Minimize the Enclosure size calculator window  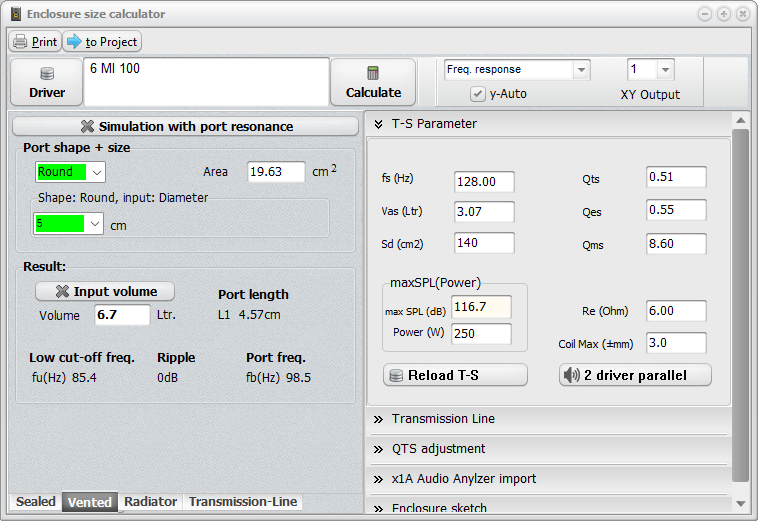tap(705, 14)
